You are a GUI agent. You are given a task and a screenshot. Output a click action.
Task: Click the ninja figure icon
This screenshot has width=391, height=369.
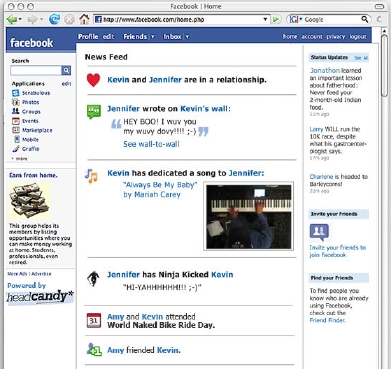[93, 279]
